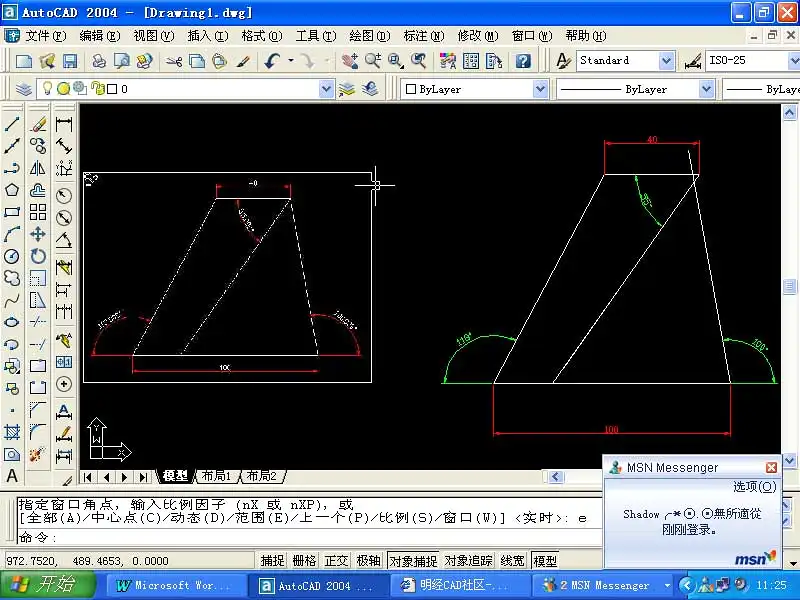Image resolution: width=800 pixels, height=600 pixels.
Task: Open the Help question mark icon
Action: tap(523, 61)
